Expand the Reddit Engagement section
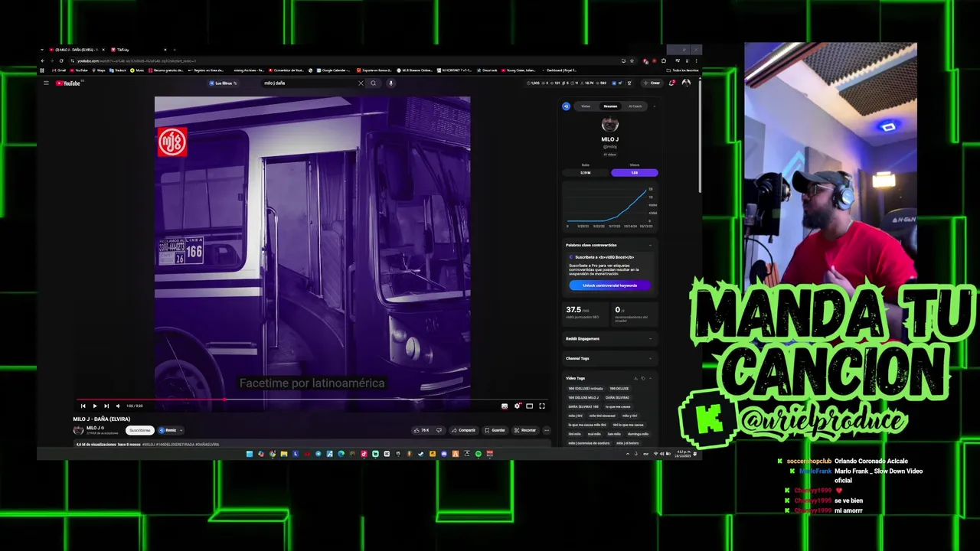This screenshot has height=551, width=980. point(650,338)
